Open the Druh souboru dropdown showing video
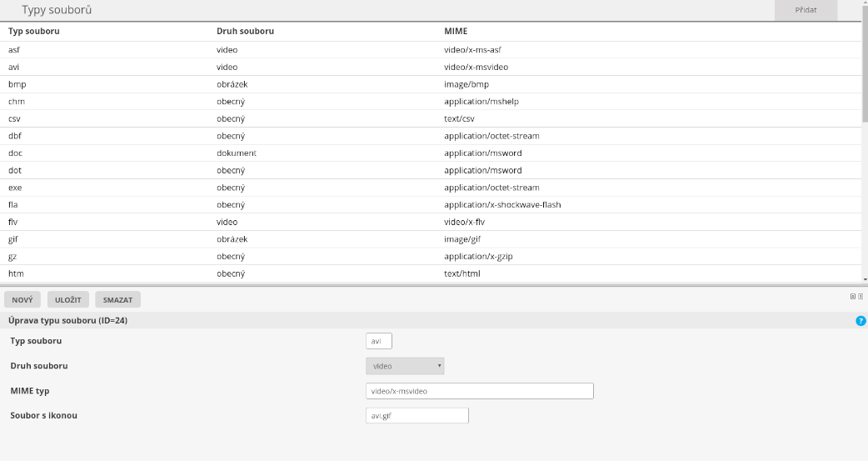This screenshot has width=868, height=461. tap(405, 366)
